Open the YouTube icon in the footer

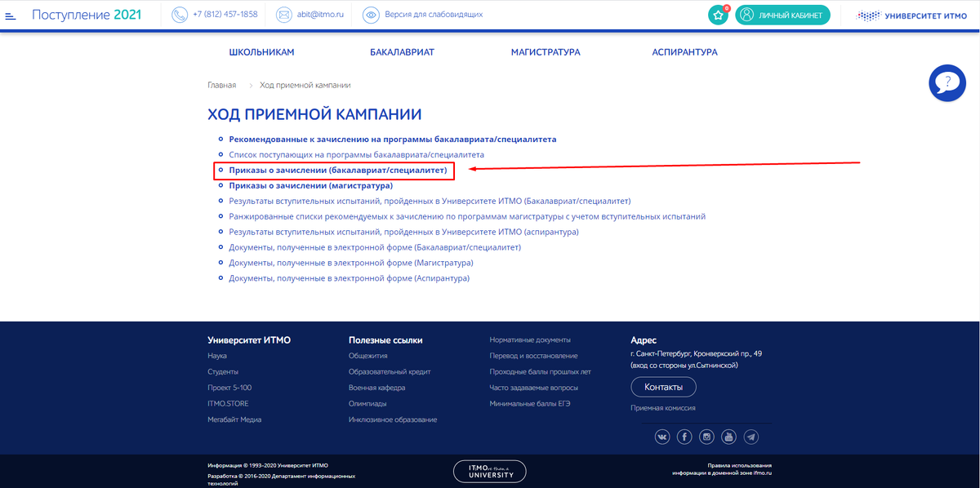tap(728, 437)
